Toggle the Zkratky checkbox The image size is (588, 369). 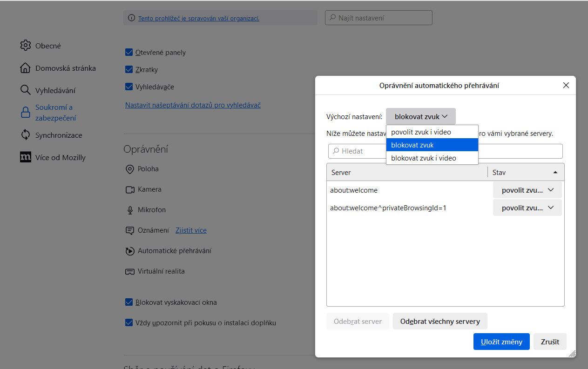click(x=129, y=70)
